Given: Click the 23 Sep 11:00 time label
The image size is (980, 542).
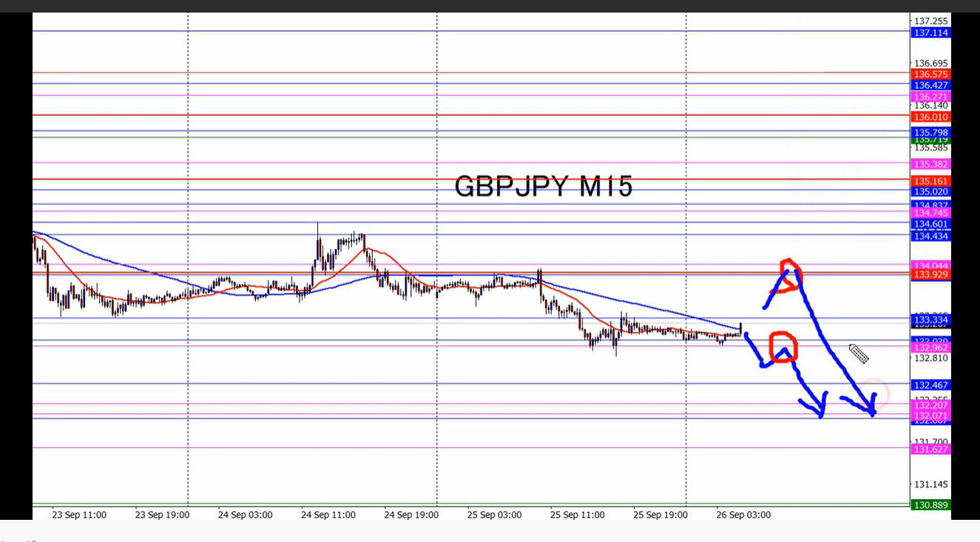Looking at the screenshot, I should click(80, 515).
